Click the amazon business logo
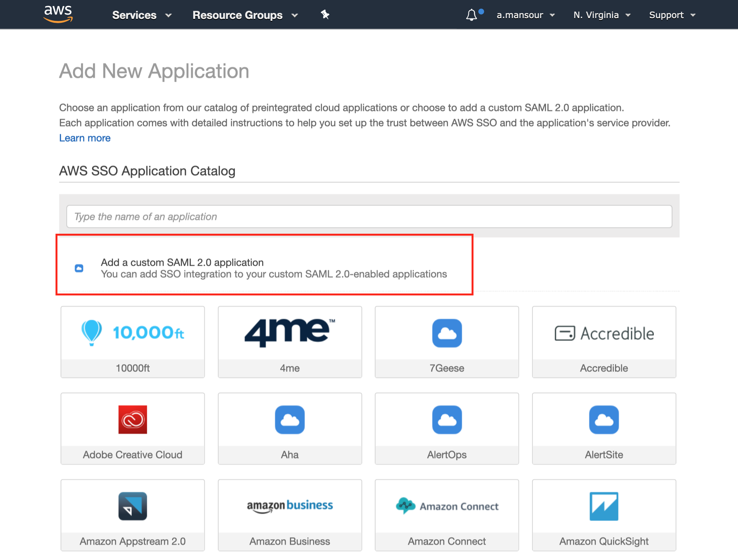This screenshot has height=560, width=738. 290,506
